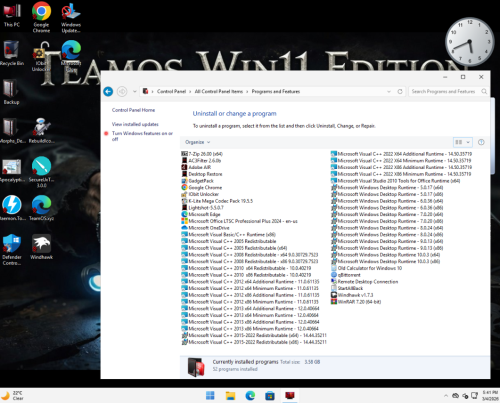The image size is (500, 403).
Task: Open Windhawk desktop icon
Action: pos(41,247)
